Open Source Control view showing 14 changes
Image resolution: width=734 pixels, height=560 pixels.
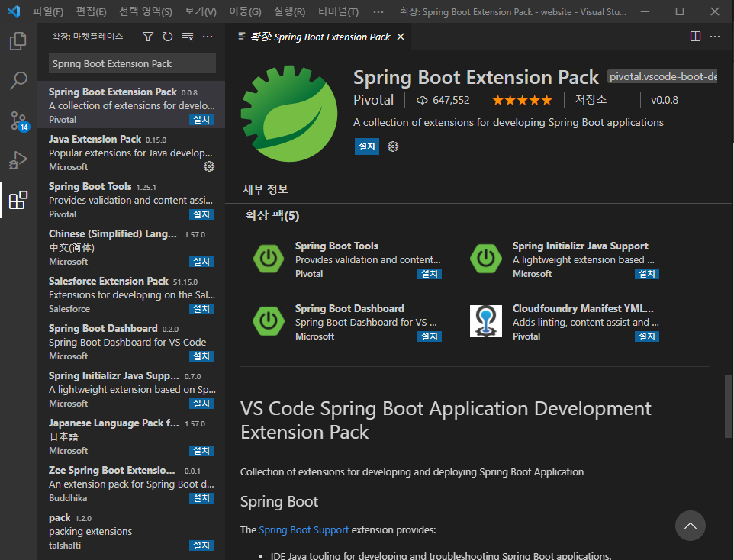point(18,119)
